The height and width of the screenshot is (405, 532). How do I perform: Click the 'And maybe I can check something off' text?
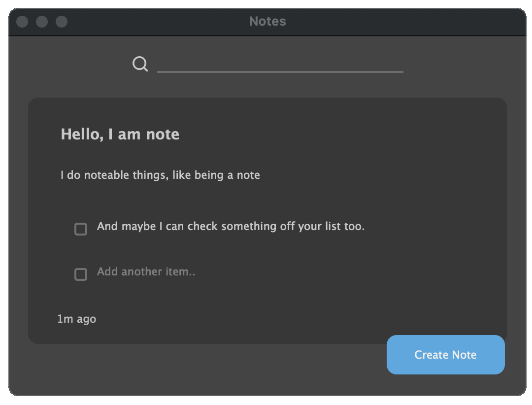231,227
